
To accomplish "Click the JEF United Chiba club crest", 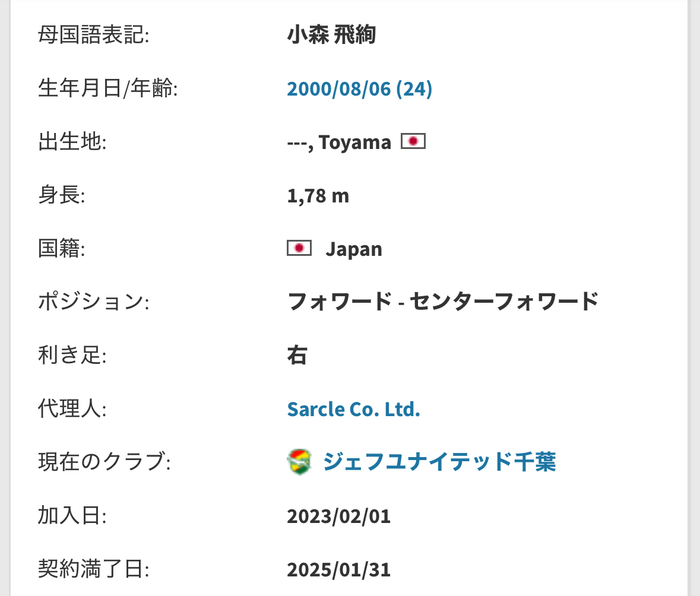I will (x=299, y=462).
